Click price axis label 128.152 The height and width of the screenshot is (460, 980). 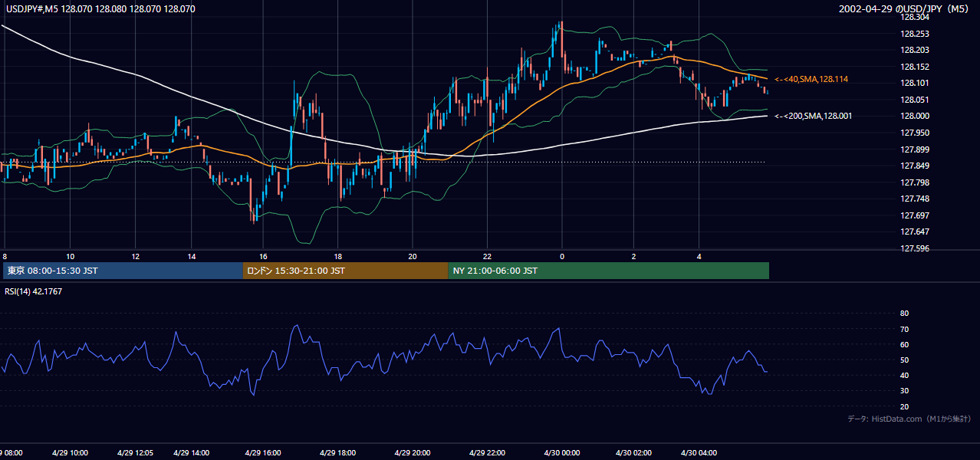[x=916, y=67]
